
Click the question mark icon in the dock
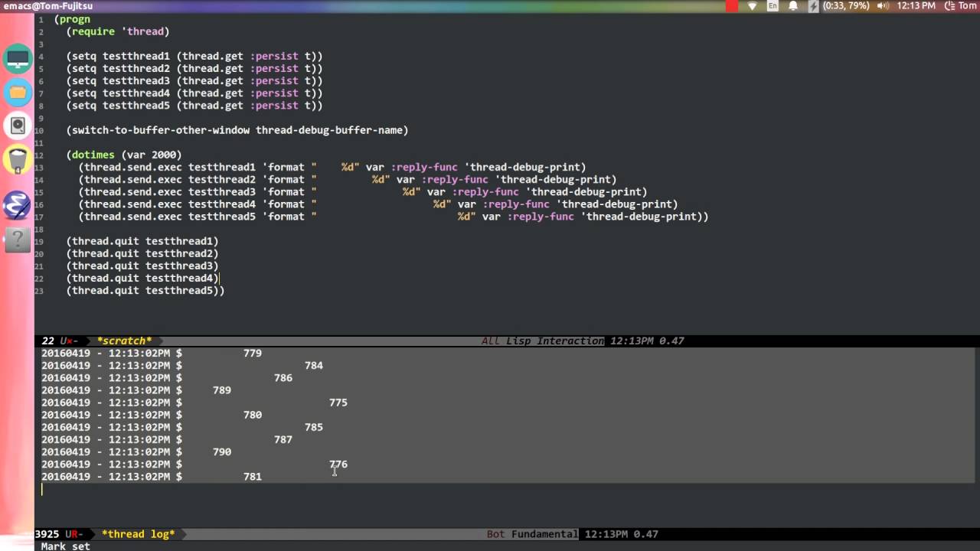click(17, 240)
